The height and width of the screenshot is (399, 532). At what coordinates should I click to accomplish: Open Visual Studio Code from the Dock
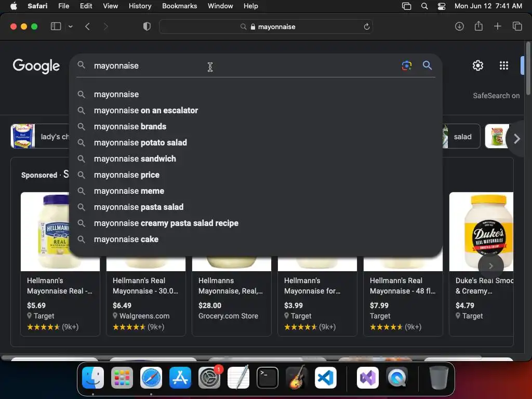(x=326, y=378)
